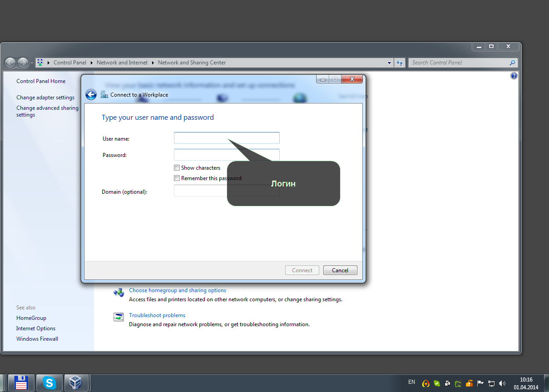This screenshot has width=549, height=392.
Task: Click the network connection tray icon
Action: tap(491, 383)
